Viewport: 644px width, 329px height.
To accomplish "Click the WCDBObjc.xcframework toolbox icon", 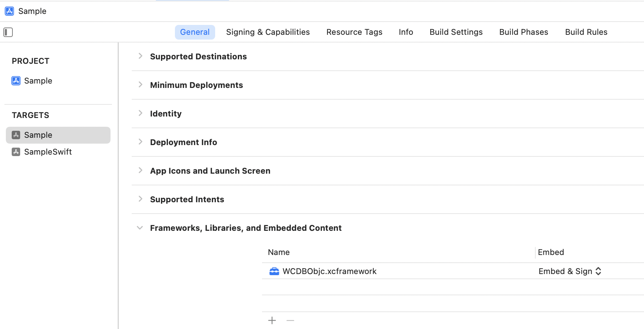I will (x=274, y=271).
